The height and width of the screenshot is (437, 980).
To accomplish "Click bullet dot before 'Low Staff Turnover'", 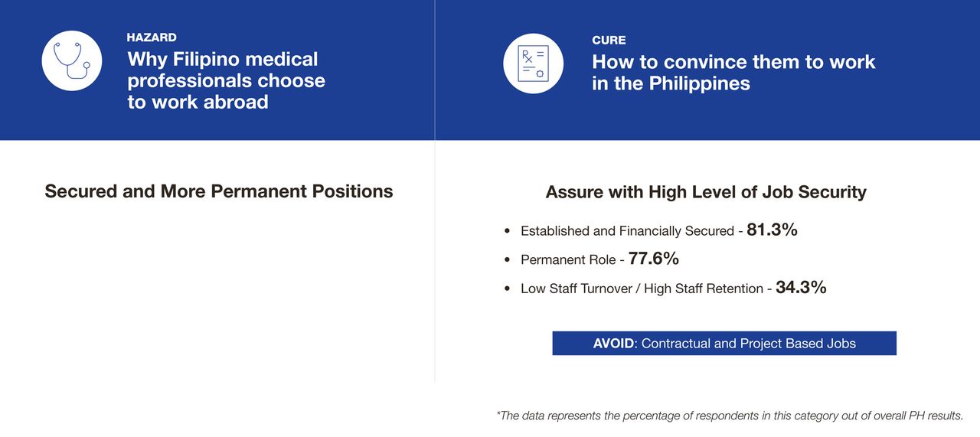I will tap(507, 289).
